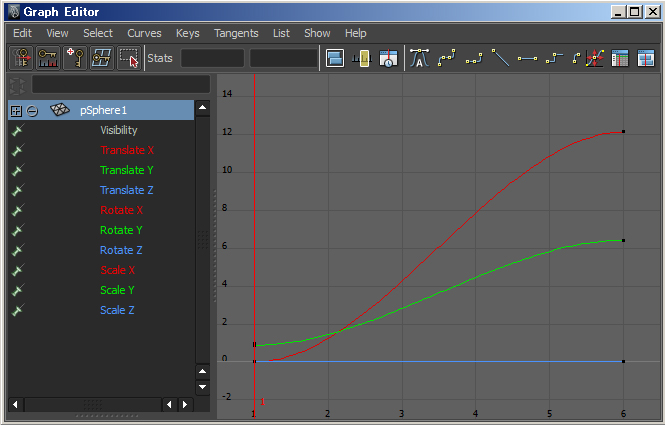Select Translate Y key at frame 6
The image size is (665, 425).
[x=623, y=240]
